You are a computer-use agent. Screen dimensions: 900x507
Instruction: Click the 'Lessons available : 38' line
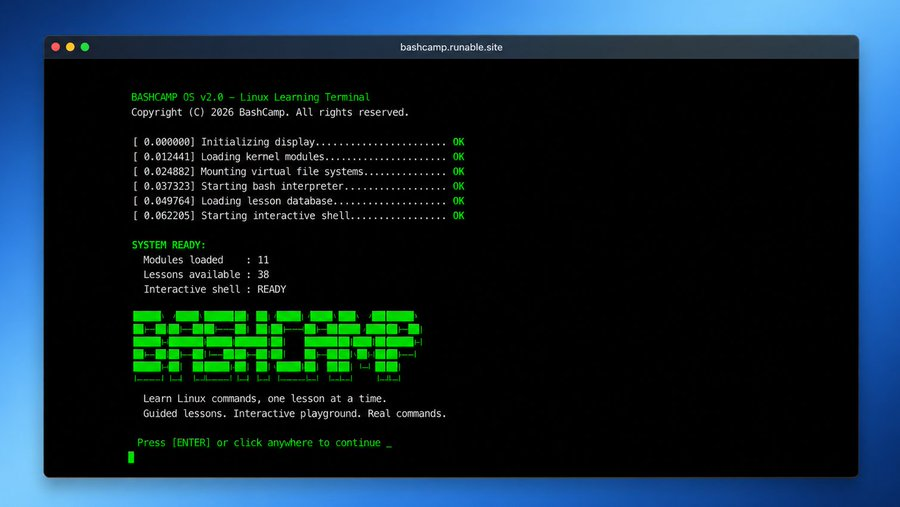click(x=205, y=274)
